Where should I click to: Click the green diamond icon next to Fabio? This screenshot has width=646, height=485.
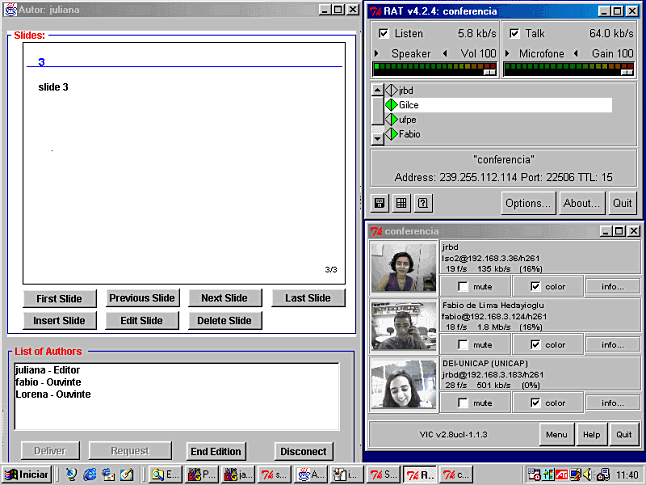(x=391, y=134)
